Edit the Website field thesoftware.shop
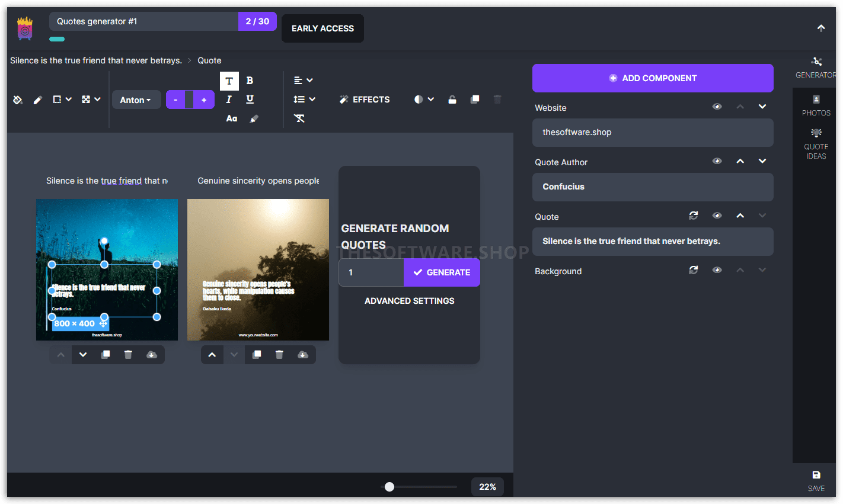Image resolution: width=843 pixels, height=504 pixels. 653,133
